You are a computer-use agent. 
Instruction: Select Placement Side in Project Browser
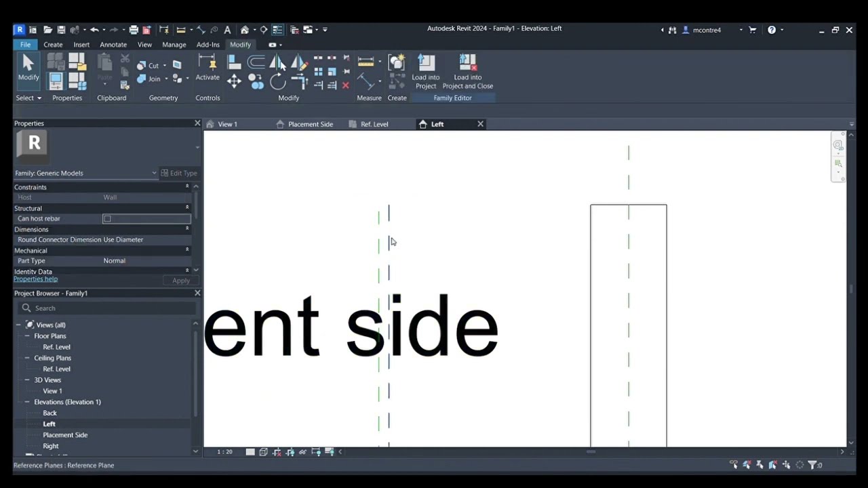click(x=65, y=435)
